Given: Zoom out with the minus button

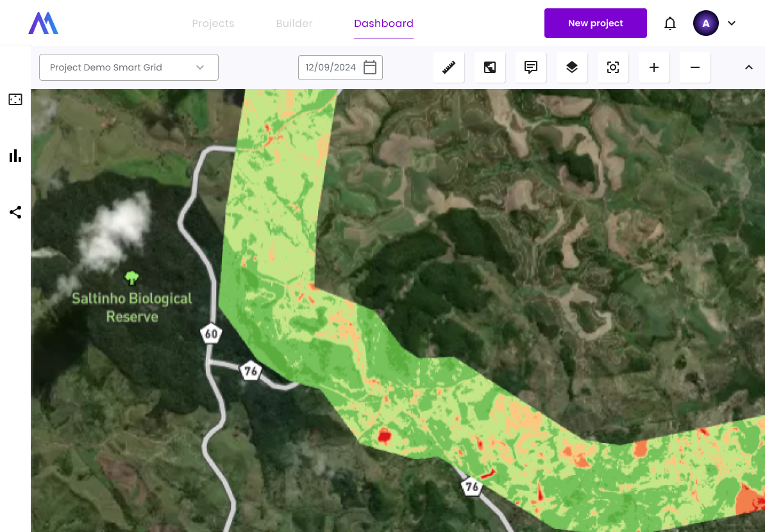Looking at the screenshot, I should (695, 67).
